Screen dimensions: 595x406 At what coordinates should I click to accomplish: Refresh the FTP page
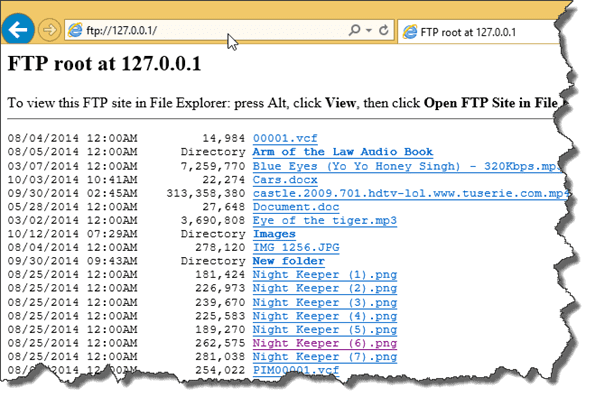(x=384, y=30)
